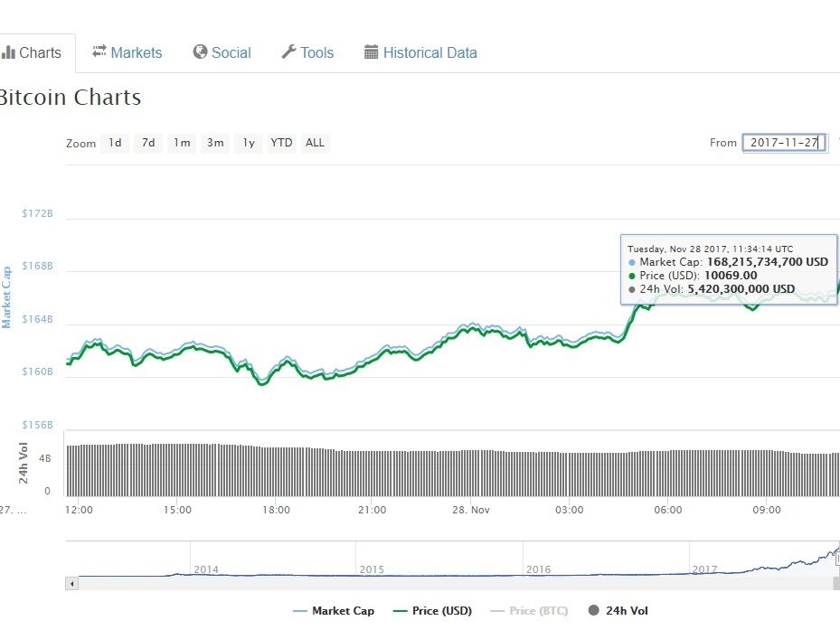Click the calendar icon beside Historical Data

372,52
